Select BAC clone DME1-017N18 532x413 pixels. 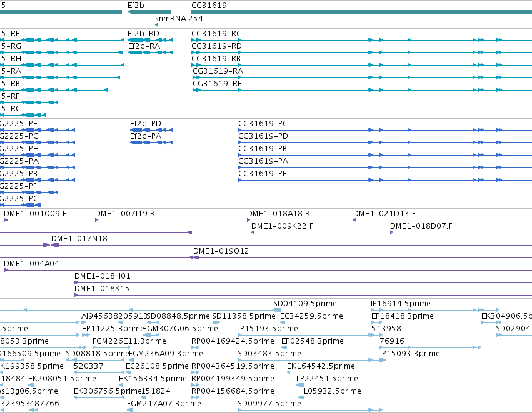pyautogui.click(x=79, y=239)
